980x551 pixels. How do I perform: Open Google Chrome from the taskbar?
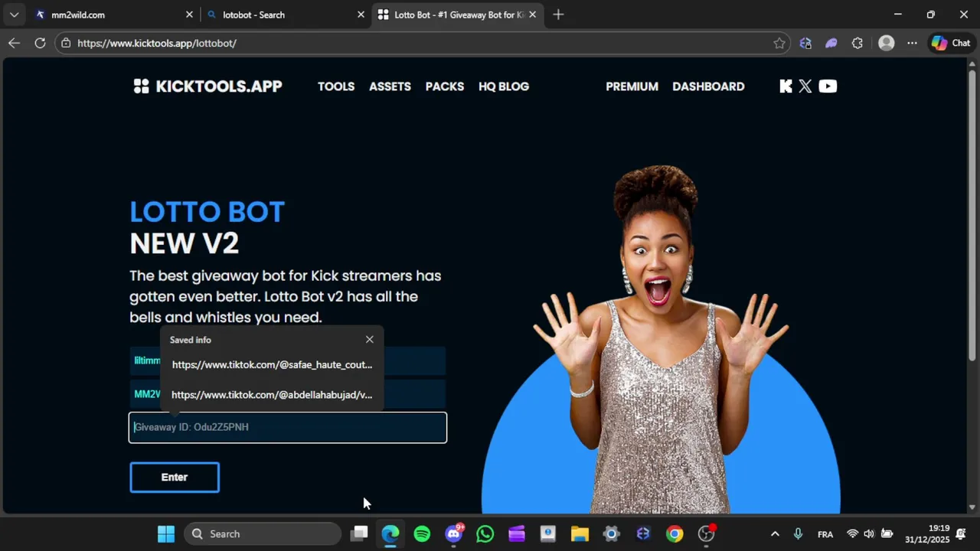pyautogui.click(x=675, y=533)
